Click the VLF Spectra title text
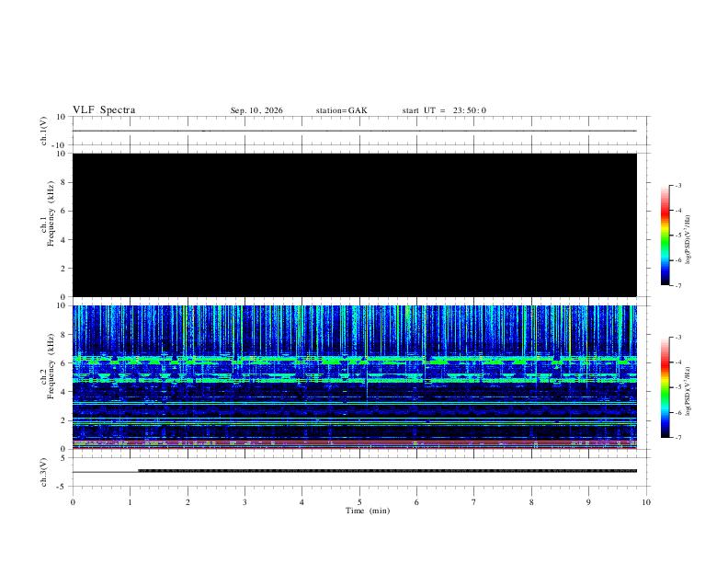 point(104,110)
